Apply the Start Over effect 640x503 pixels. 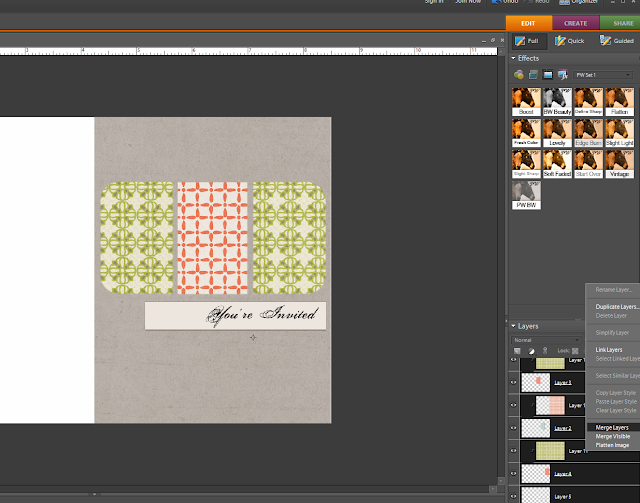pos(589,164)
